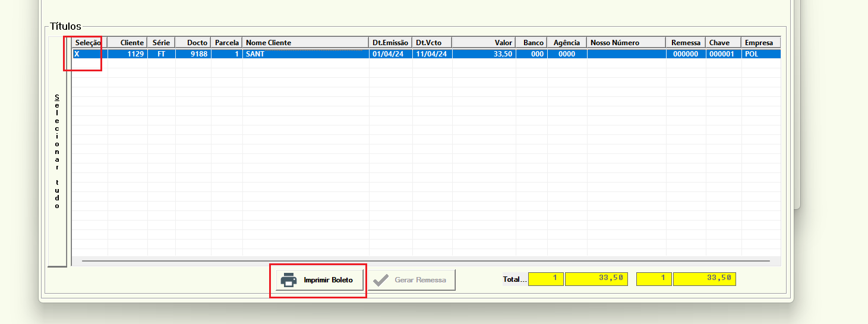Click the Dt.Emissão column header
Viewport: 868px width, 324px height.
point(391,43)
